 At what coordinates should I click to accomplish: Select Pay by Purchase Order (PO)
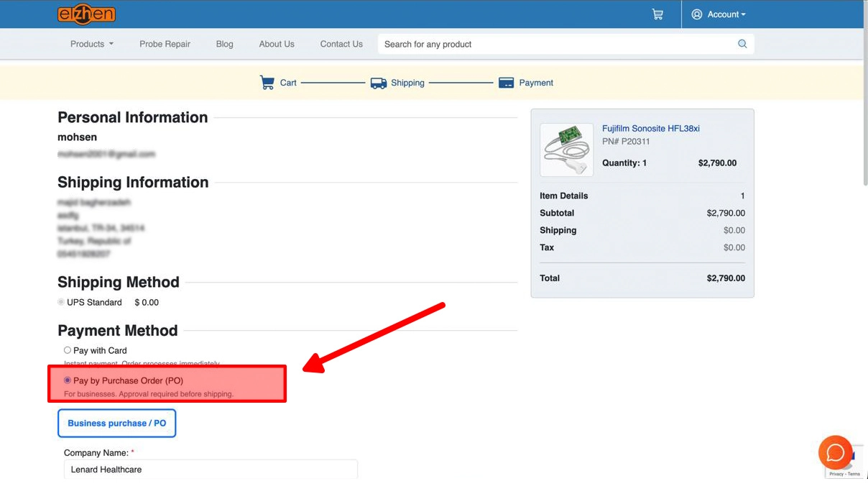[x=67, y=380]
